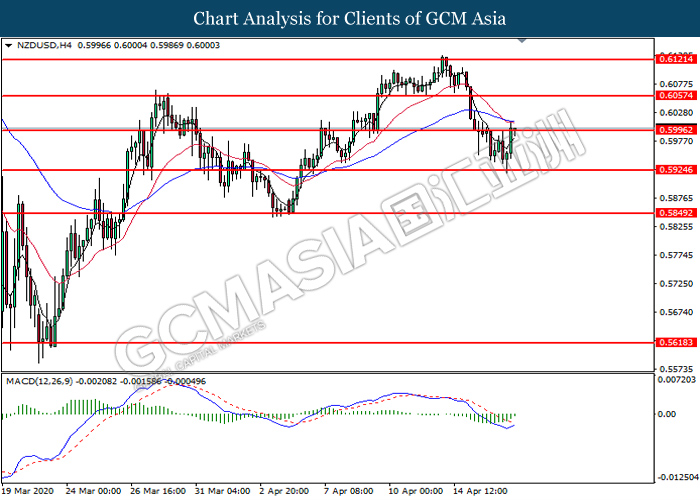Click the 0.57250 price axis value

(x=677, y=283)
